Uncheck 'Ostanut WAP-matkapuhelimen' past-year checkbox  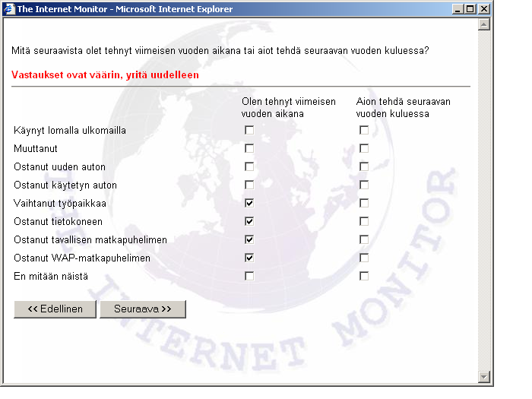pyautogui.click(x=249, y=258)
